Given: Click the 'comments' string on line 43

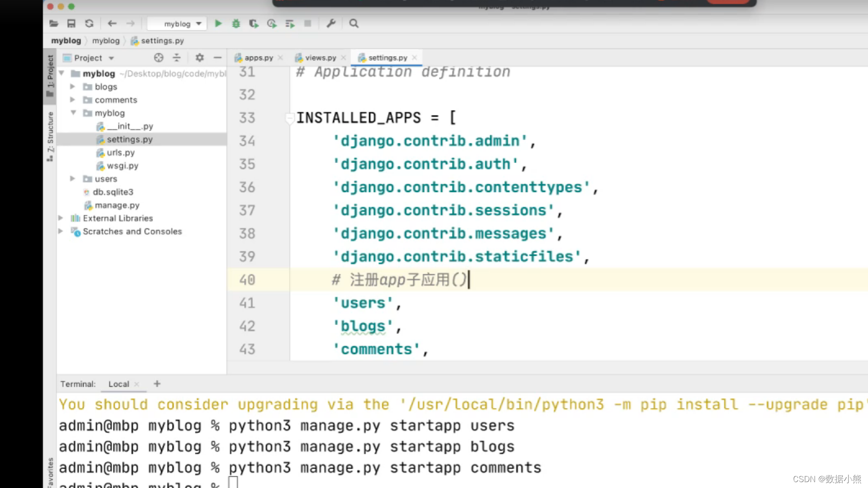Looking at the screenshot, I should pyautogui.click(x=376, y=349).
